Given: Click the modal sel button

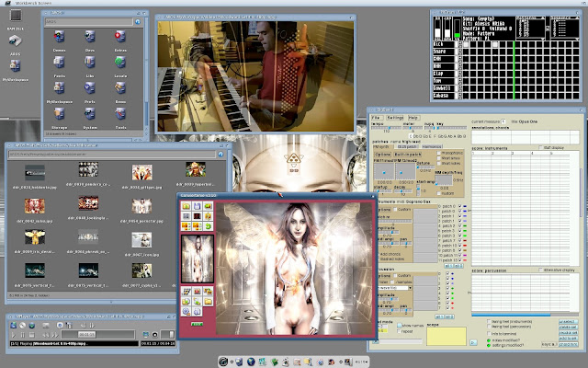Looking at the screenshot, I should 568,333.
